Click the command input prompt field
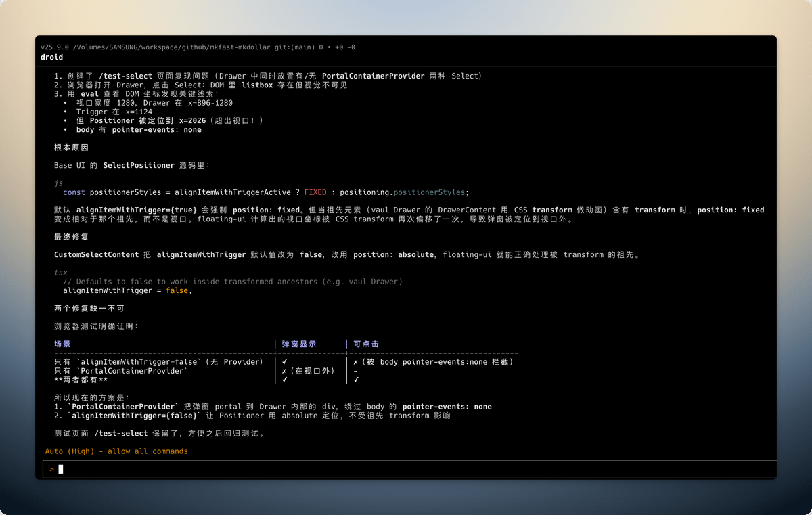 pyautogui.click(x=406, y=469)
